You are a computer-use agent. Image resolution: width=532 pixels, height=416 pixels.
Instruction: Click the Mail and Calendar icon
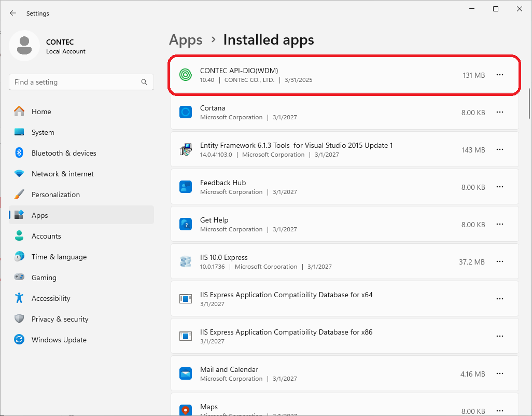(186, 373)
